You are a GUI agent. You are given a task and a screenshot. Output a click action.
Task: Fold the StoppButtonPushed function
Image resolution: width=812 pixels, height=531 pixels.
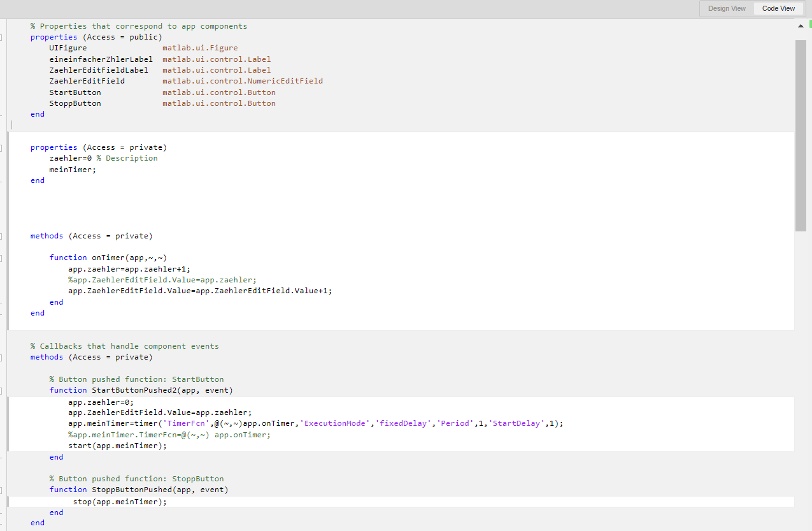(x=1, y=490)
